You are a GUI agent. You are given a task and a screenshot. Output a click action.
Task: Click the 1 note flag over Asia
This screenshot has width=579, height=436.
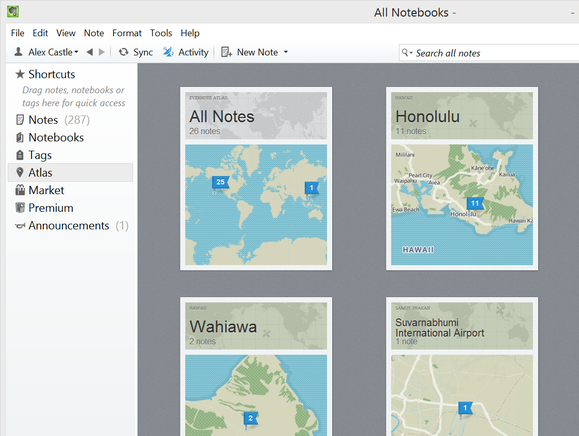(x=311, y=188)
